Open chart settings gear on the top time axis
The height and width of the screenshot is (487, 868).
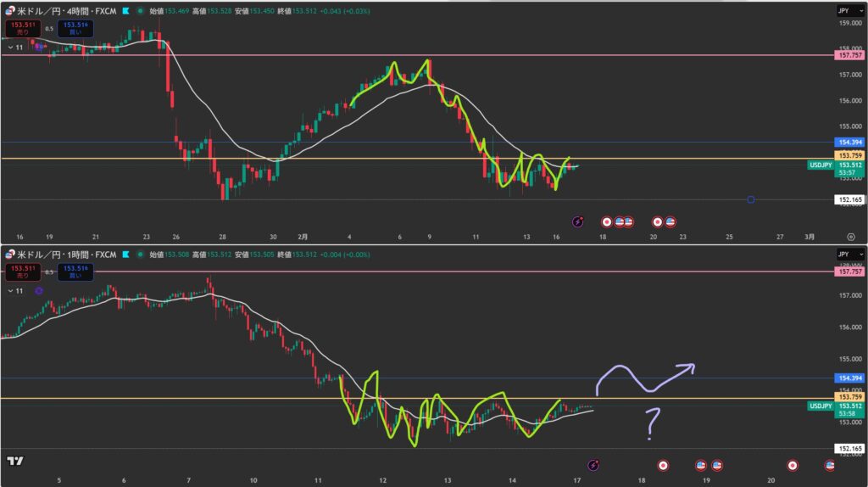tap(850, 237)
